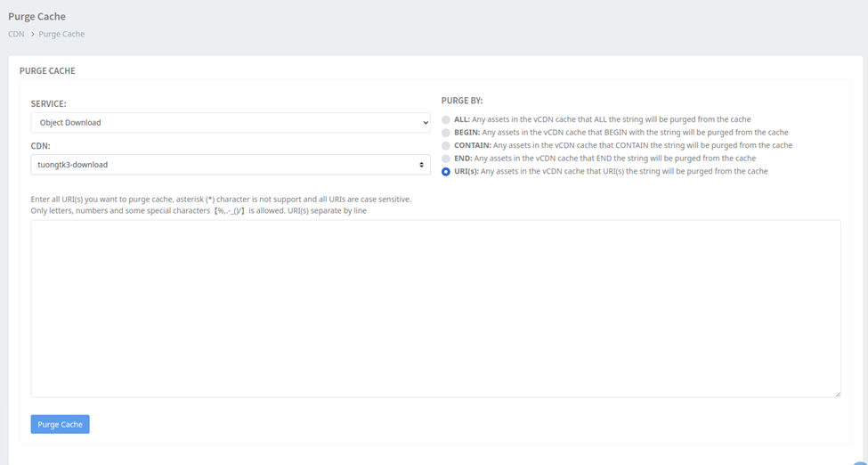The height and width of the screenshot is (465, 868).
Task: Click the SERVICE dropdown chevron arrow
Action: (x=426, y=123)
